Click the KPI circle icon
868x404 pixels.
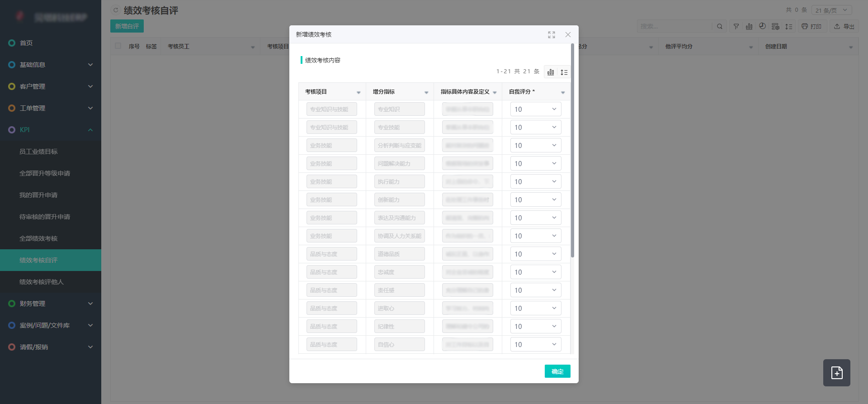pos(12,130)
